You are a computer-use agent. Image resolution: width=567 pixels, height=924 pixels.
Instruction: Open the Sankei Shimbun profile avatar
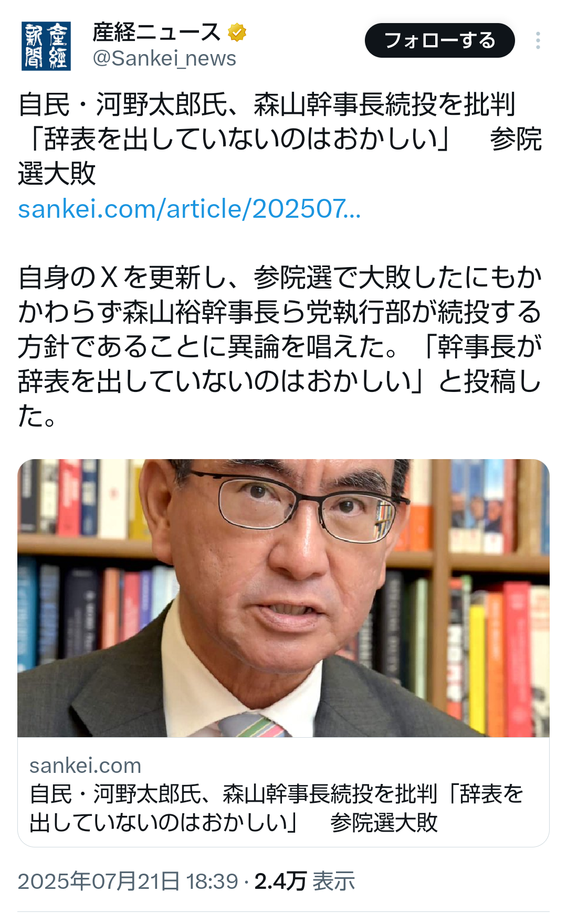pyautogui.click(x=46, y=46)
